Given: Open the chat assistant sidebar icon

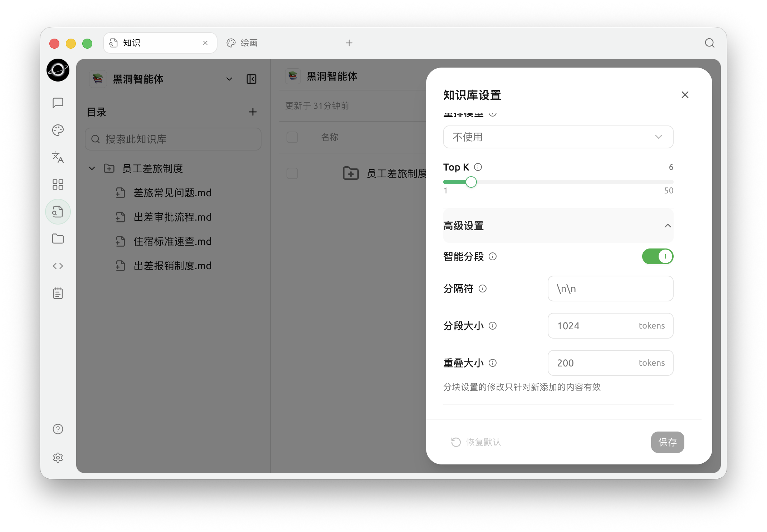Looking at the screenshot, I should pos(58,103).
